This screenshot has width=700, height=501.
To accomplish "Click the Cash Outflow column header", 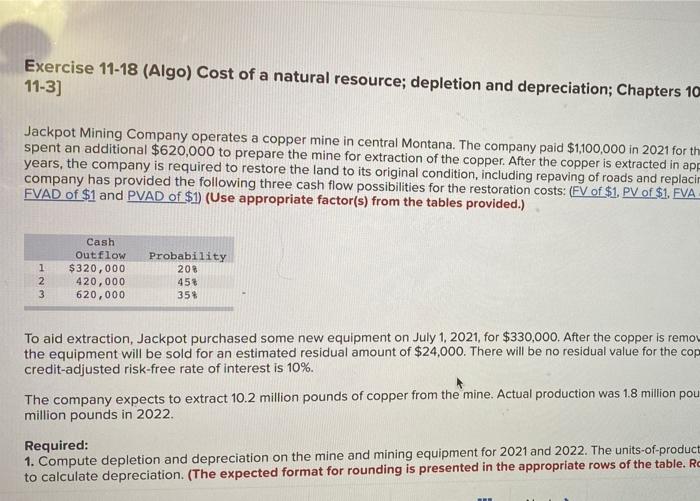I will click(x=100, y=249).
